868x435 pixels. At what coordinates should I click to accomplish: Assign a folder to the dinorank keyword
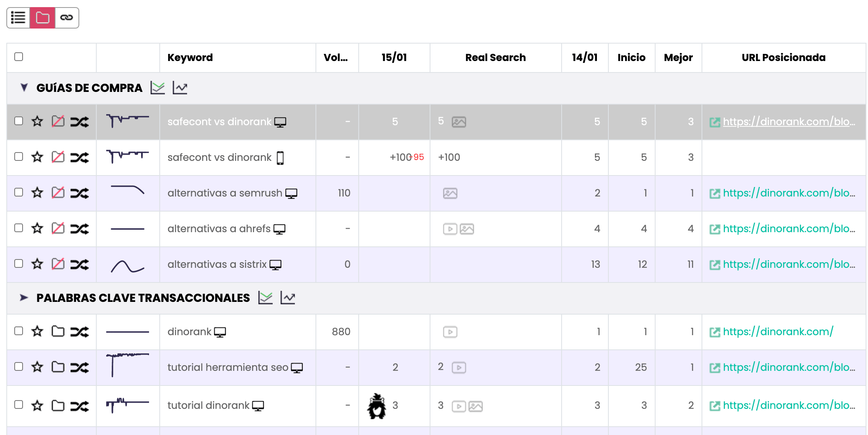pyautogui.click(x=58, y=331)
